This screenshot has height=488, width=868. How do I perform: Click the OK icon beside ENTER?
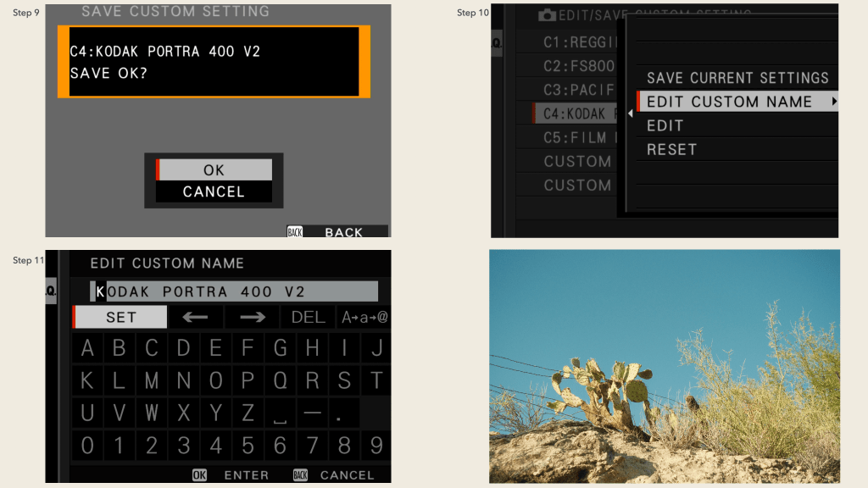[x=199, y=475]
